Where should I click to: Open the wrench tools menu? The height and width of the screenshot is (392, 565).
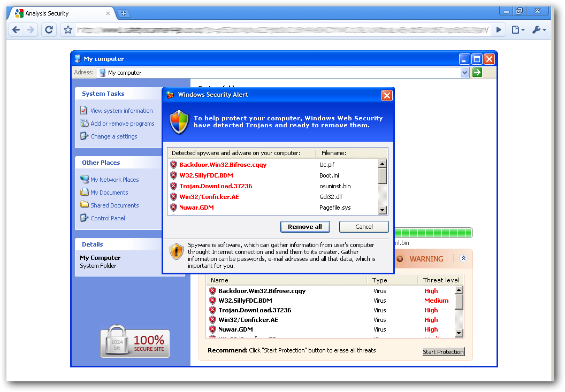pyautogui.click(x=539, y=29)
